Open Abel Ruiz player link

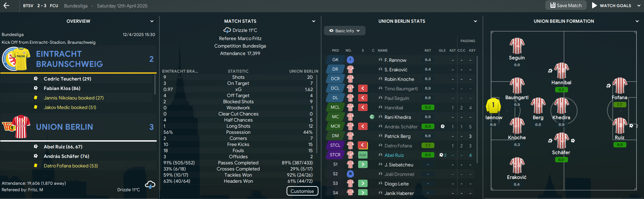coord(394,155)
